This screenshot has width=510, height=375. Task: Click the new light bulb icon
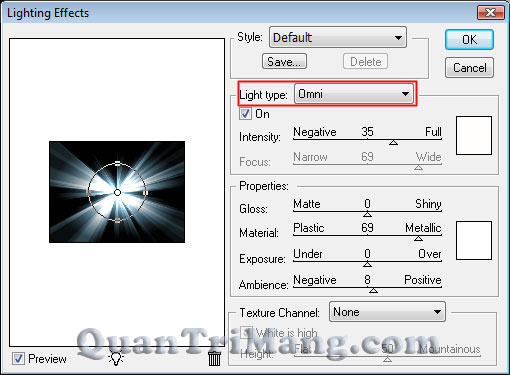point(116,358)
